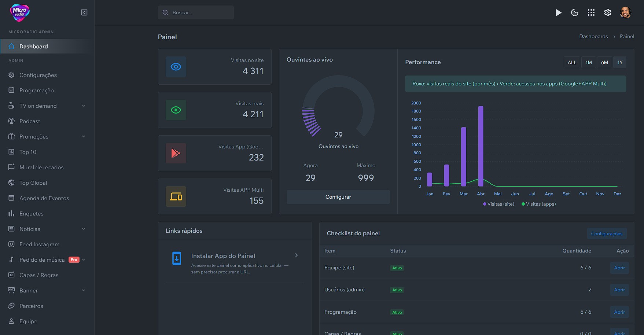
Task: Click the Instalar App download icon
Action: [x=177, y=258]
